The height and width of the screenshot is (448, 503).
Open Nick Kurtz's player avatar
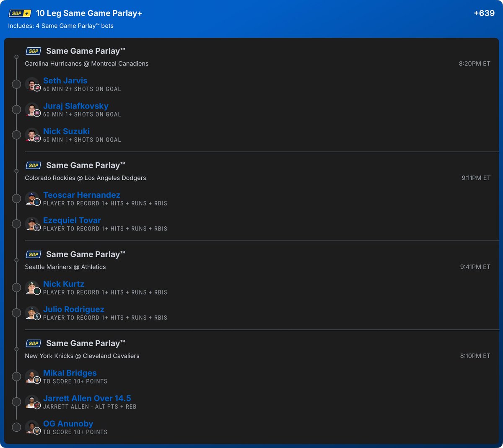pos(32,287)
